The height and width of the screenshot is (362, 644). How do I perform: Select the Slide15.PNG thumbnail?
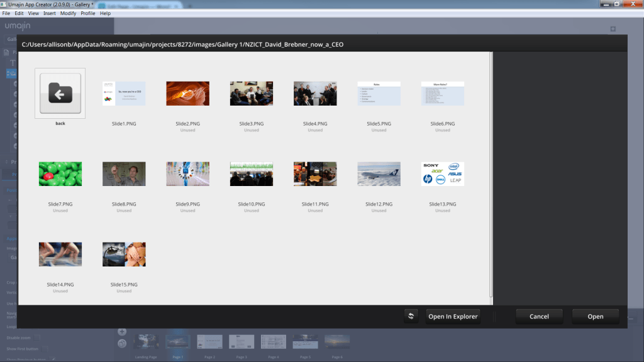124,254
